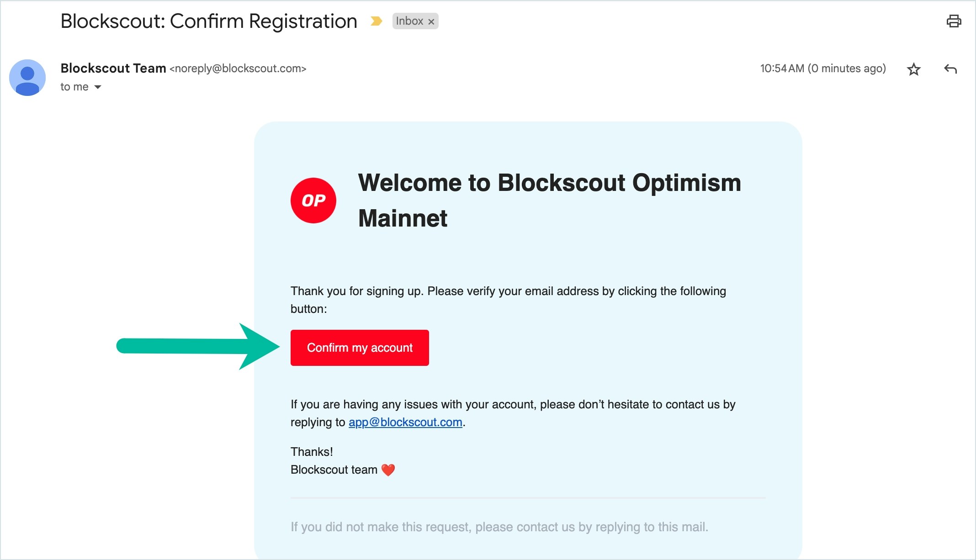This screenshot has height=560, width=976.
Task: Click the 'Thank you for signing up' paragraph
Action: pyautogui.click(x=508, y=300)
